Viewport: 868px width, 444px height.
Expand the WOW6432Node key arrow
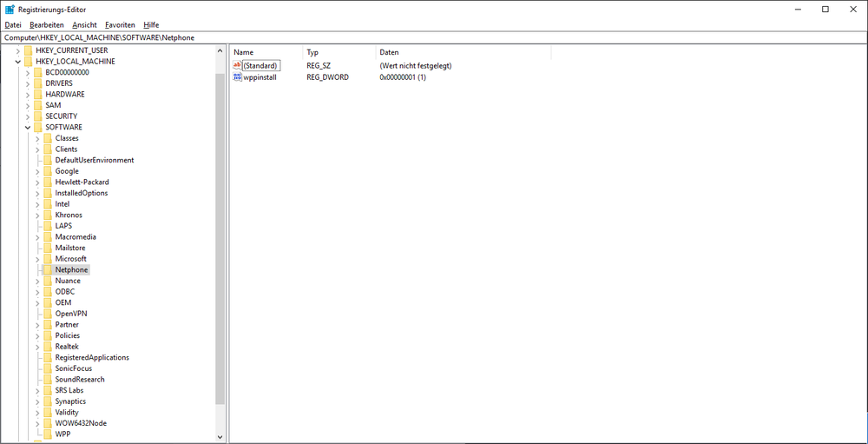tap(37, 423)
